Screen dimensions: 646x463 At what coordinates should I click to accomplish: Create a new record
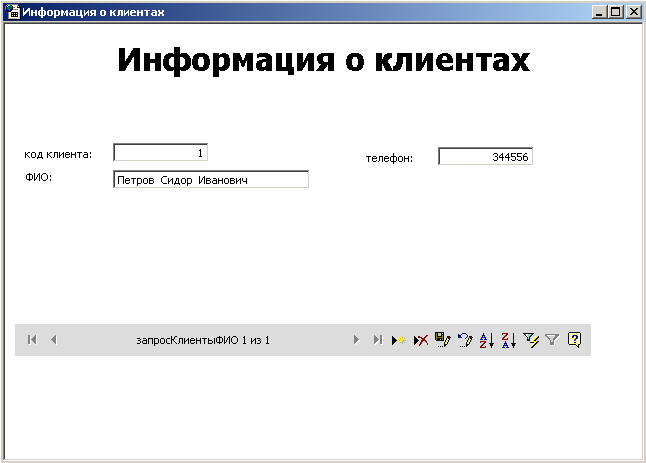(399, 340)
